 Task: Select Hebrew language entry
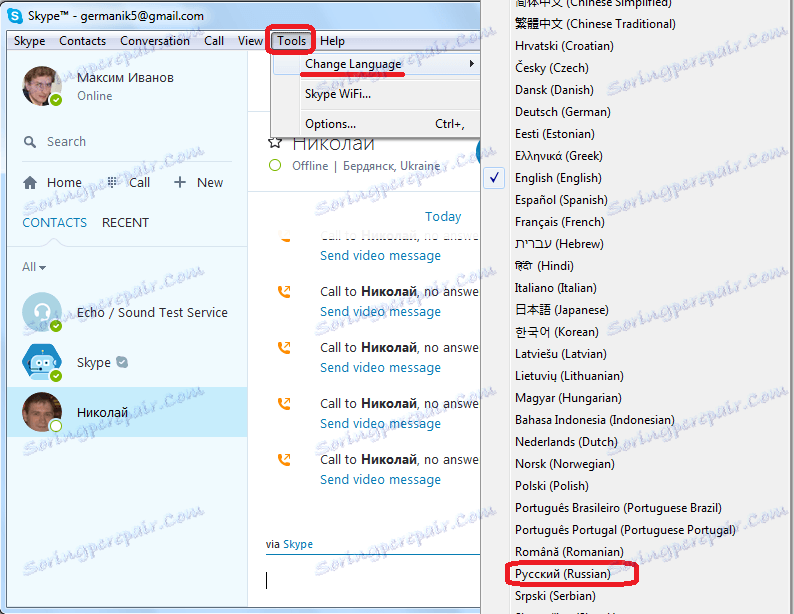pos(559,244)
